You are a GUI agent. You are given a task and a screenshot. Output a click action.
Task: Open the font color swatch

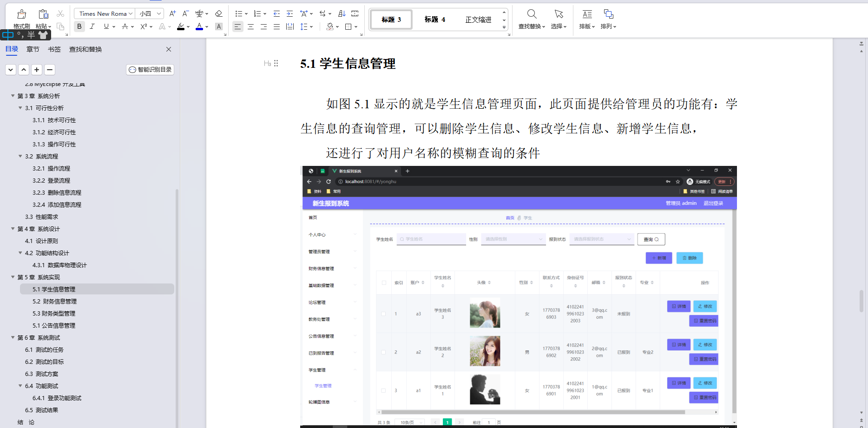click(x=199, y=26)
